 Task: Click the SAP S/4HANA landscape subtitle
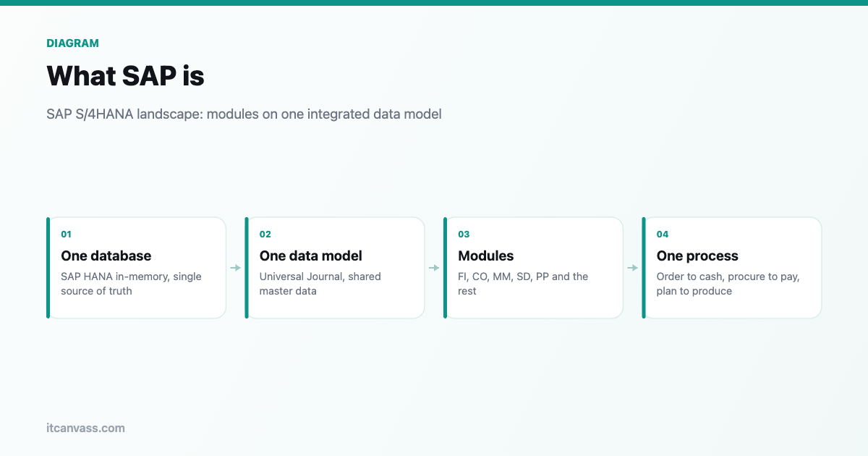(x=244, y=114)
